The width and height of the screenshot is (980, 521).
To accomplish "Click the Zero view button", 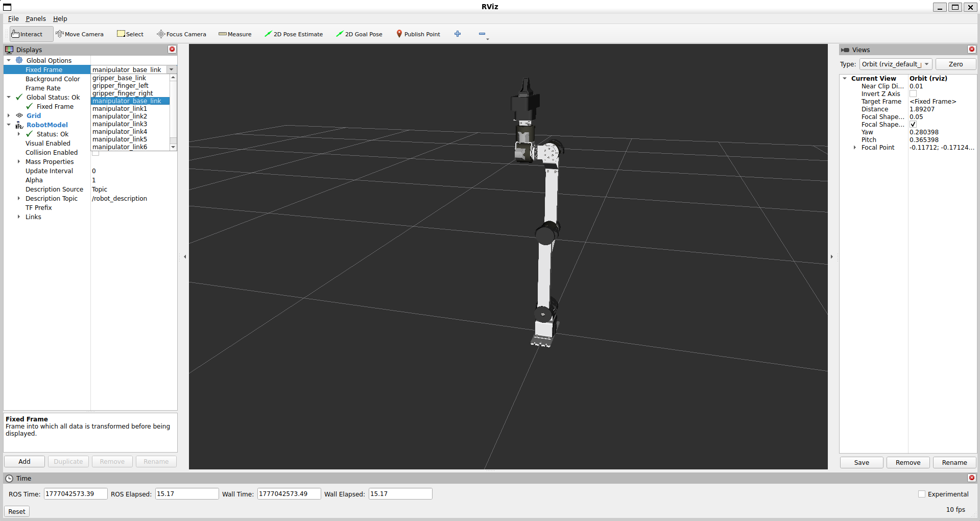I will (x=955, y=64).
